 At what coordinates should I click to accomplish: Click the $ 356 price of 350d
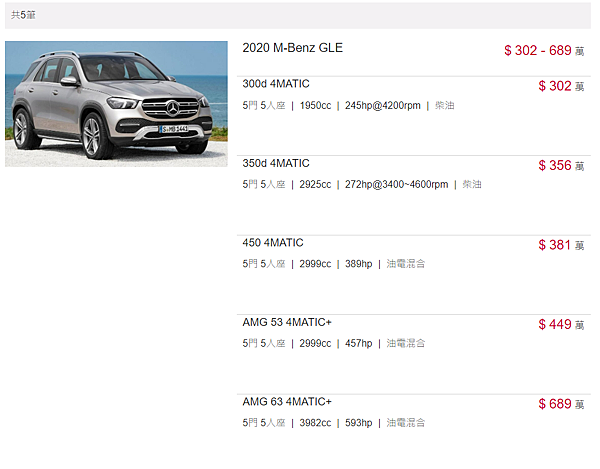pos(561,166)
